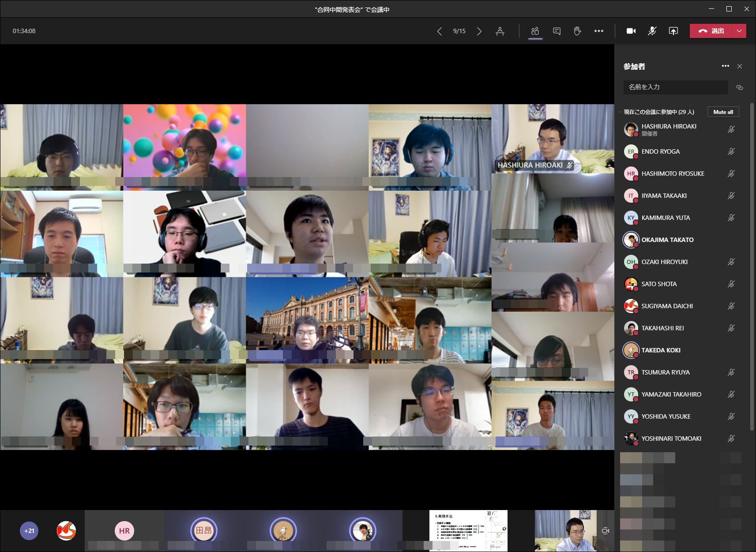Select participant HASHIMOTO RYOSUKE
Viewport: 756px width, 552px height.
680,174
